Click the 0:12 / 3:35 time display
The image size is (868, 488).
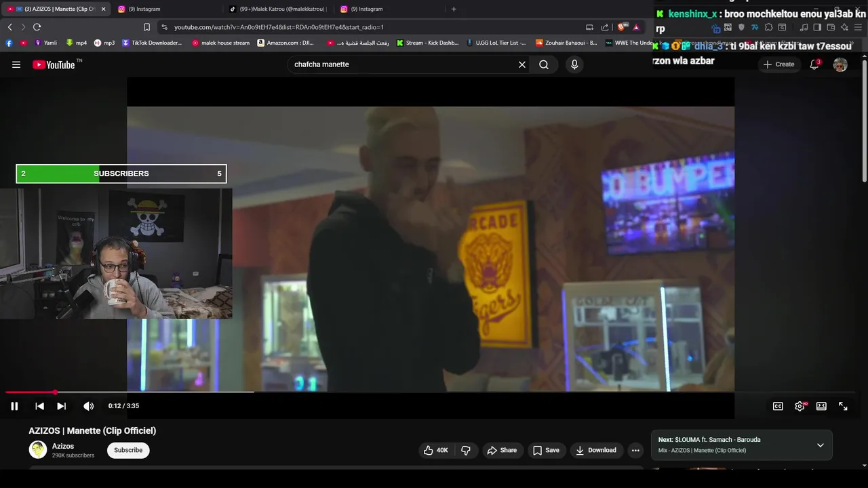(123, 406)
